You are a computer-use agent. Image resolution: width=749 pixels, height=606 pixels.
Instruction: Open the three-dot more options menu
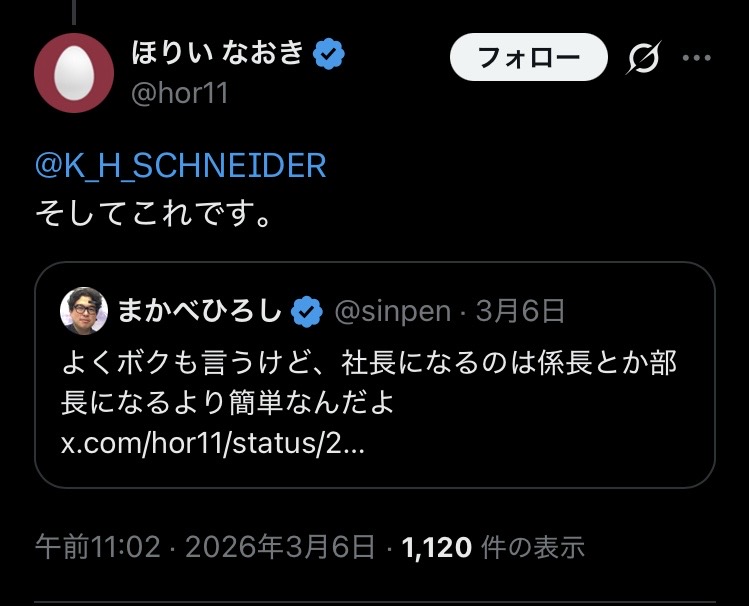click(x=696, y=58)
